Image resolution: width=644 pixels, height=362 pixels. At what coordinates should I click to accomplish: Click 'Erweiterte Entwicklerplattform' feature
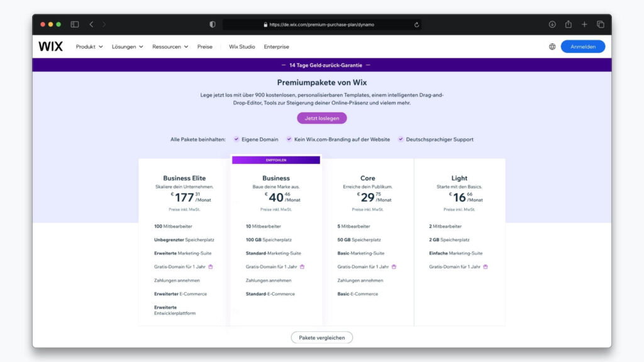[x=175, y=310]
